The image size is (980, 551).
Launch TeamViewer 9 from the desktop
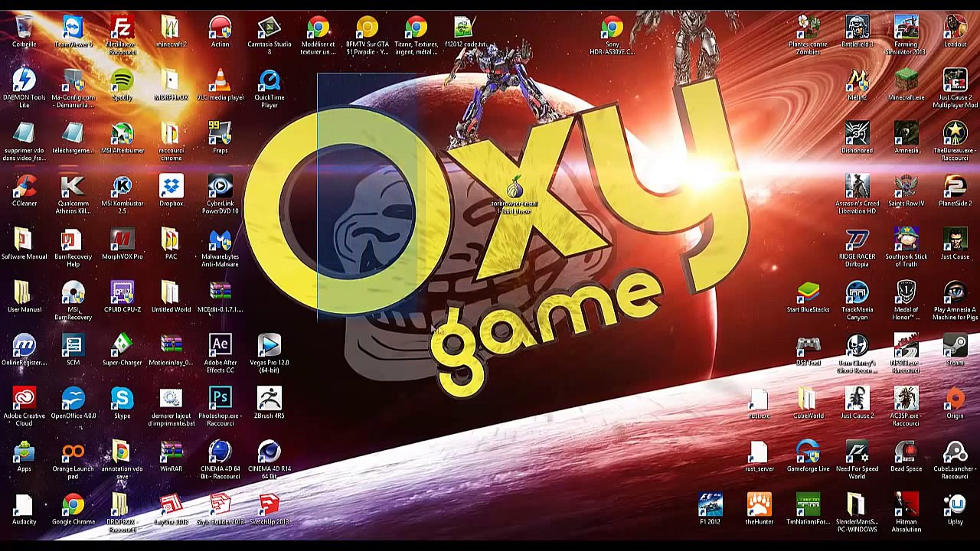coord(73,28)
